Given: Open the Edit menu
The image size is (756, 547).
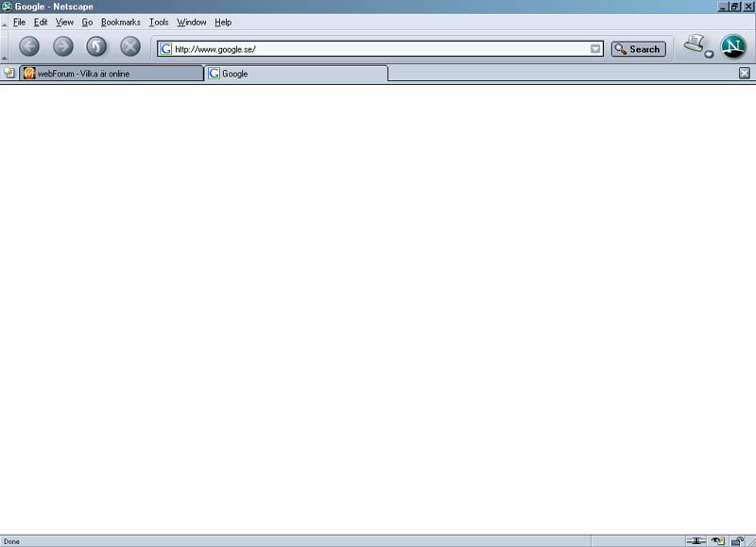Looking at the screenshot, I should point(41,22).
